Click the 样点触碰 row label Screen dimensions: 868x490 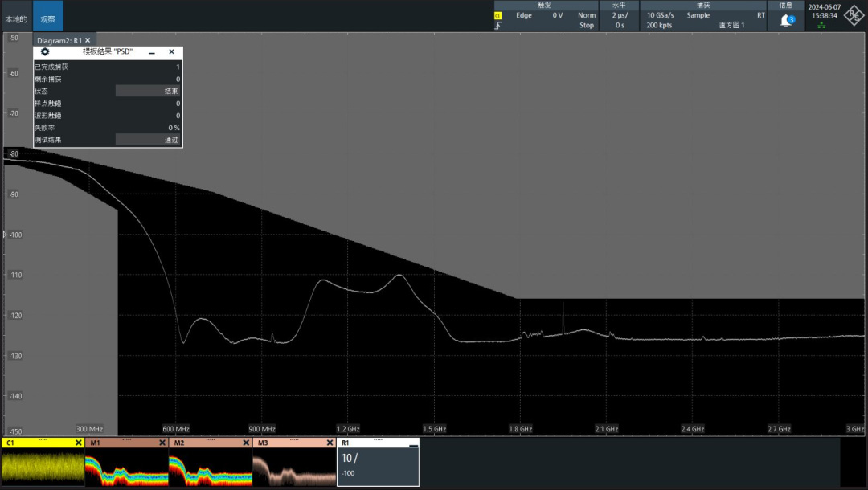(48, 104)
